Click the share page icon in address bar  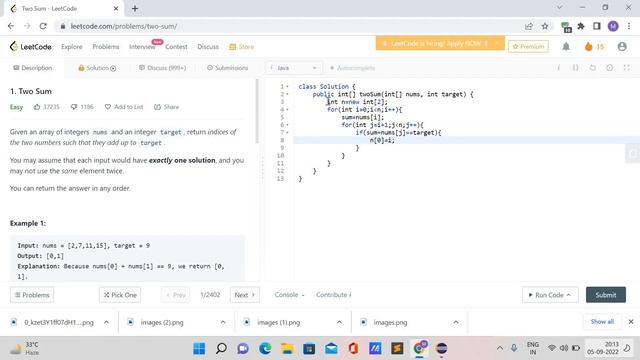pyautogui.click(x=529, y=26)
